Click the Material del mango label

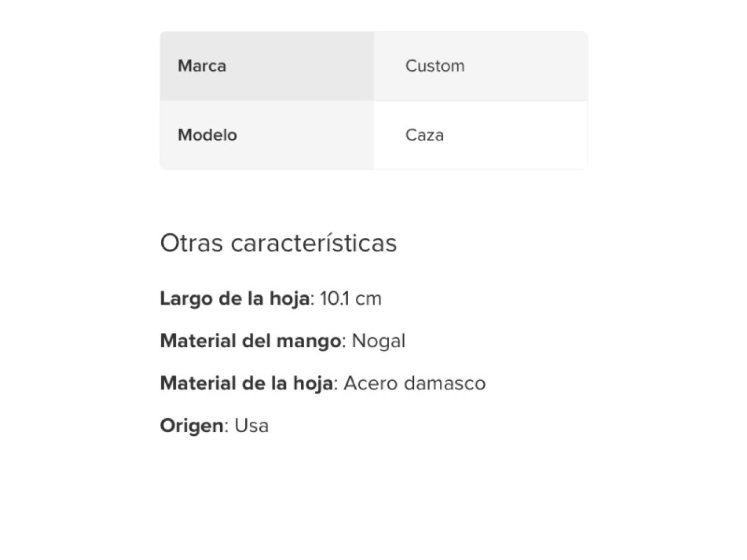[x=250, y=341]
